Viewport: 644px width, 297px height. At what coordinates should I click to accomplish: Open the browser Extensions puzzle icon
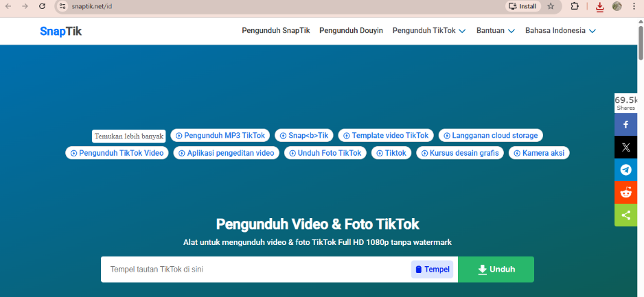[575, 6]
